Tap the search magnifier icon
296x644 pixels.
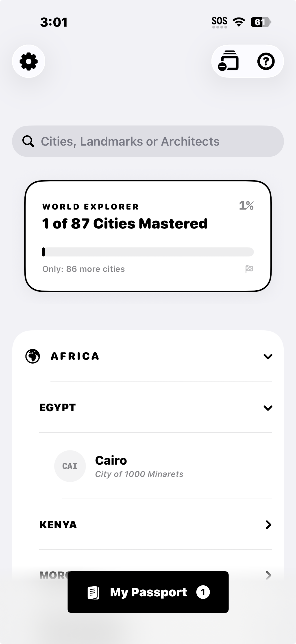coord(28,141)
